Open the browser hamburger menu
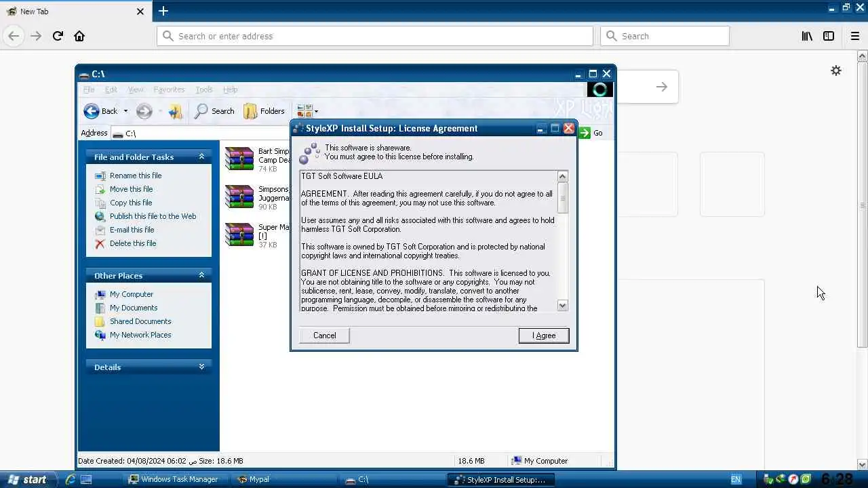 coord(855,36)
